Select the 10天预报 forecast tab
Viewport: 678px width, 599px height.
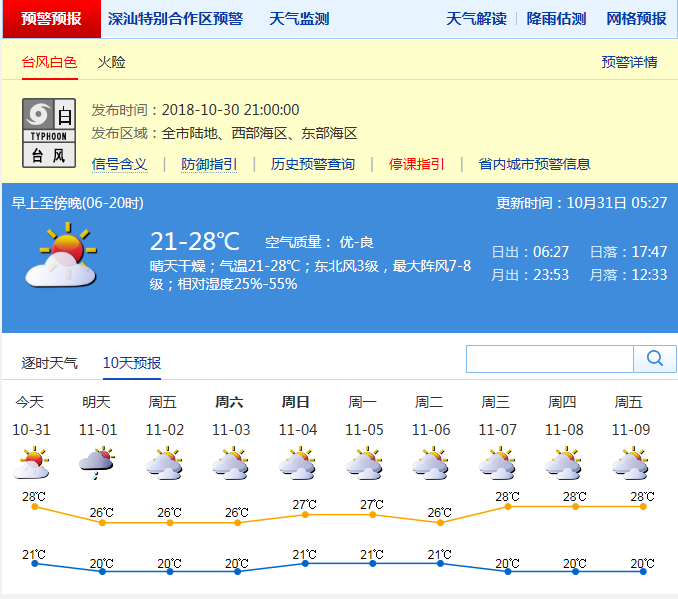point(132,363)
